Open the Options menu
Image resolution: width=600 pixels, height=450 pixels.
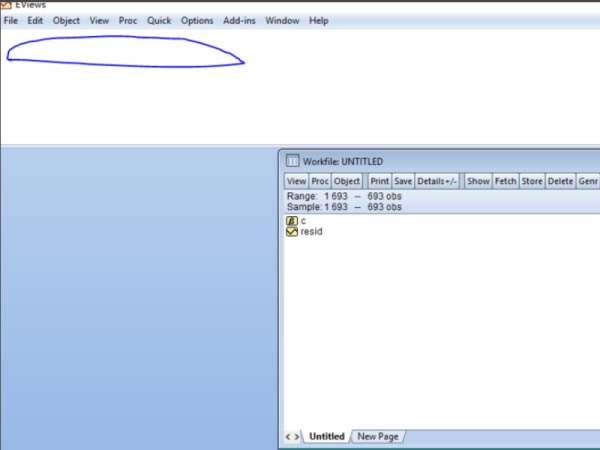(x=197, y=21)
